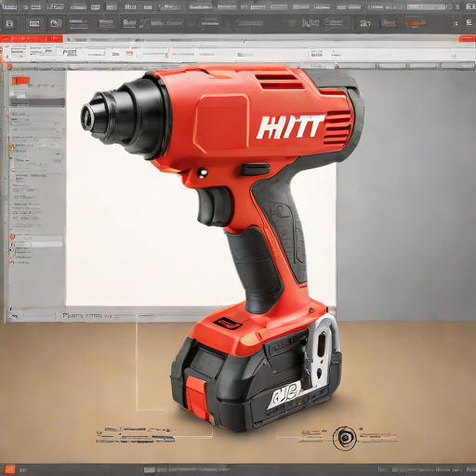The height and width of the screenshot is (476, 476).
Task: Click the white HITT logo on drill
Action: click(290, 126)
